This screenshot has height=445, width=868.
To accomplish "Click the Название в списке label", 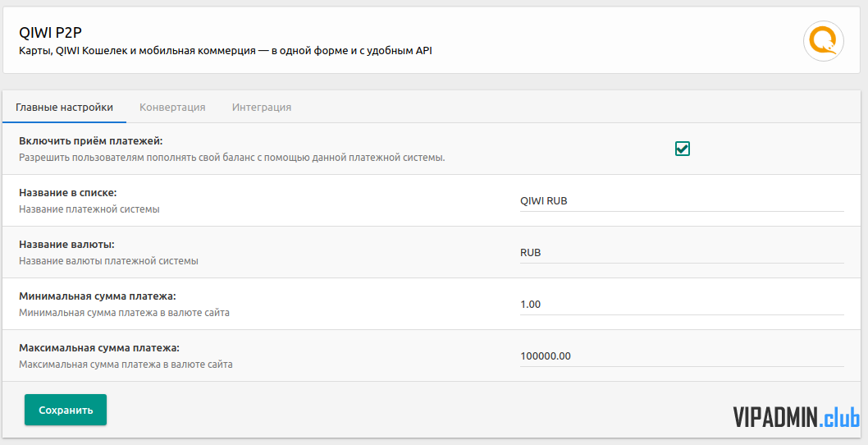I will point(68,193).
